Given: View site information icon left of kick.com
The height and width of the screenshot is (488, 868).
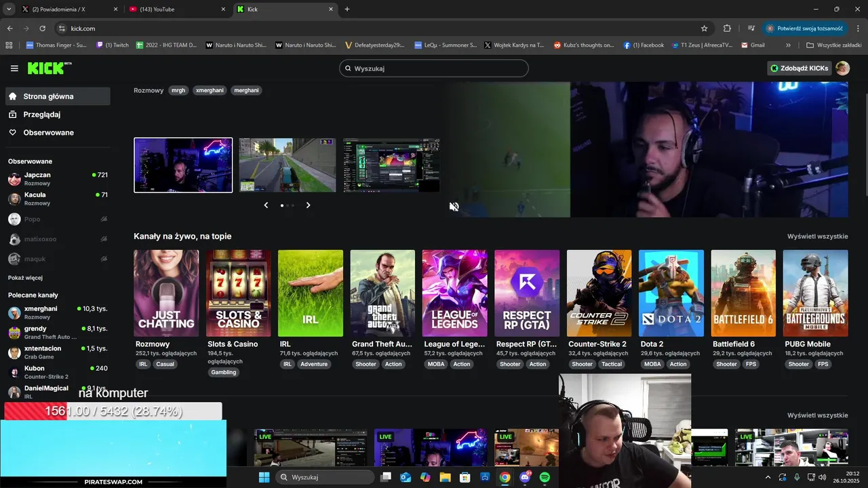Looking at the screenshot, I should click(62, 28).
